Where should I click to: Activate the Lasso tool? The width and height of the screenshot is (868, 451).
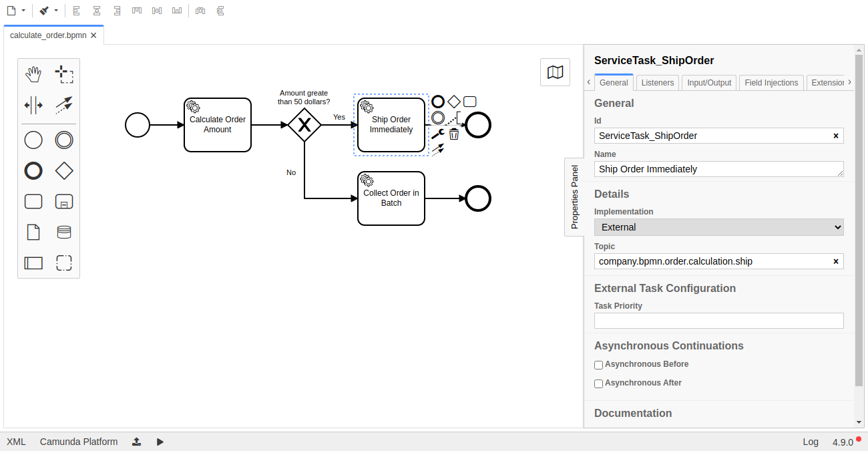pos(64,75)
